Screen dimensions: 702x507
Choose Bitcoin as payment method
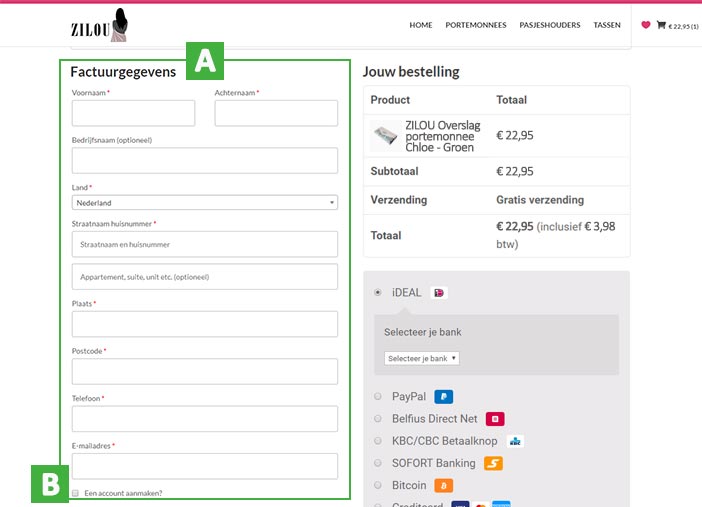point(378,485)
